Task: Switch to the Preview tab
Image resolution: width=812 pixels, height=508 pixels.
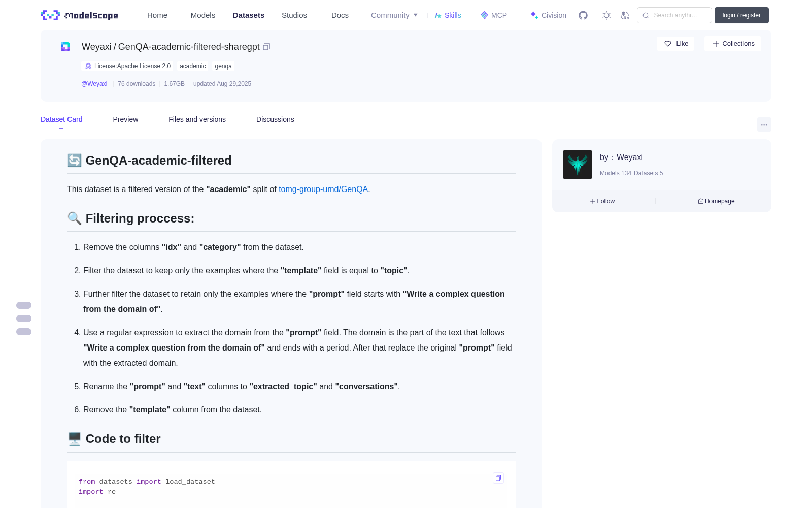Action: (x=125, y=119)
